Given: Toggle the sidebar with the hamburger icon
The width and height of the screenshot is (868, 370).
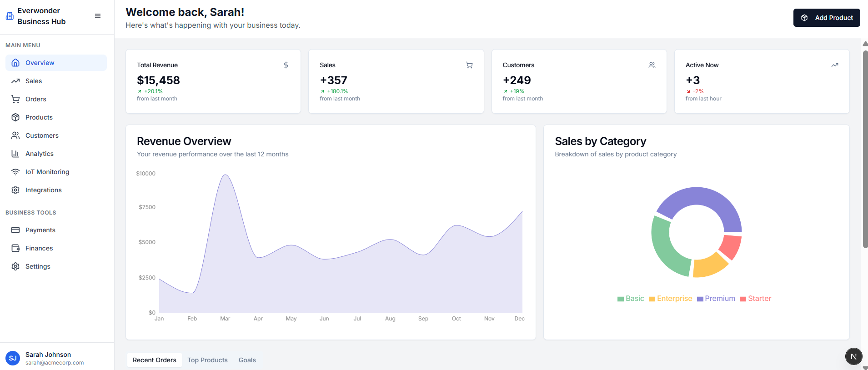Looking at the screenshot, I should (x=98, y=16).
